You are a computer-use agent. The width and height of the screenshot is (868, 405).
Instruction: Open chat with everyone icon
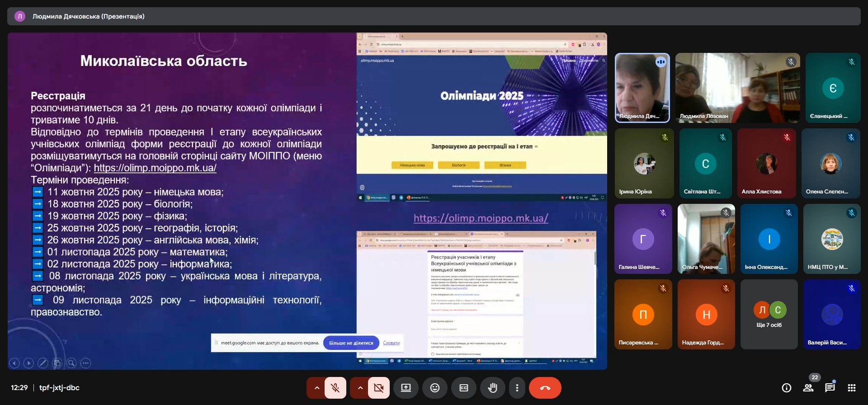(830, 388)
